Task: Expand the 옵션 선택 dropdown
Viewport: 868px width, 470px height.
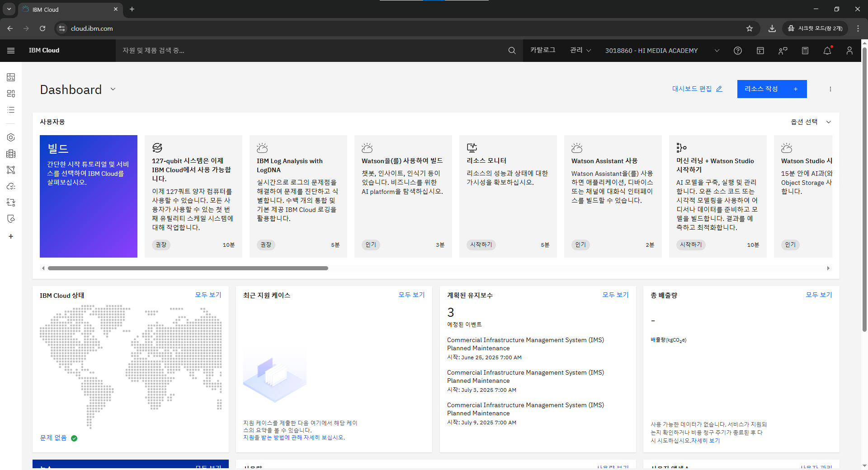Action: click(x=811, y=122)
